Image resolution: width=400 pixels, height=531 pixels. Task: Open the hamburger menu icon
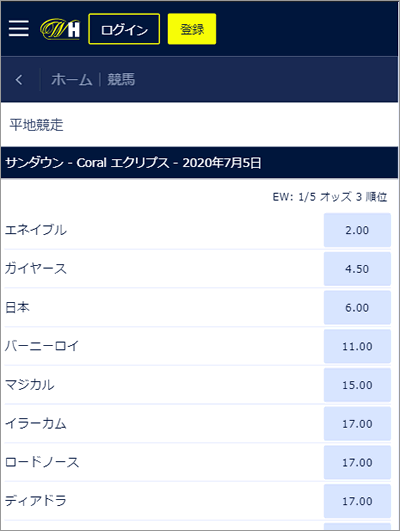(x=19, y=28)
